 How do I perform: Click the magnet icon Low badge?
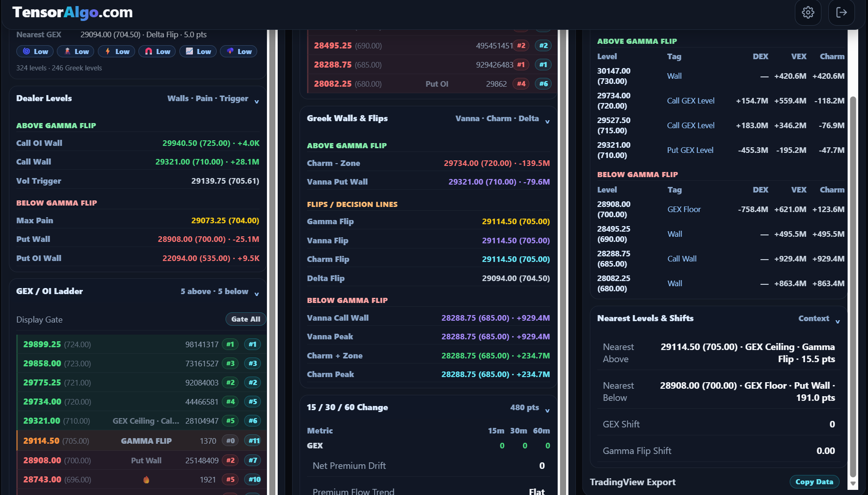[157, 51]
